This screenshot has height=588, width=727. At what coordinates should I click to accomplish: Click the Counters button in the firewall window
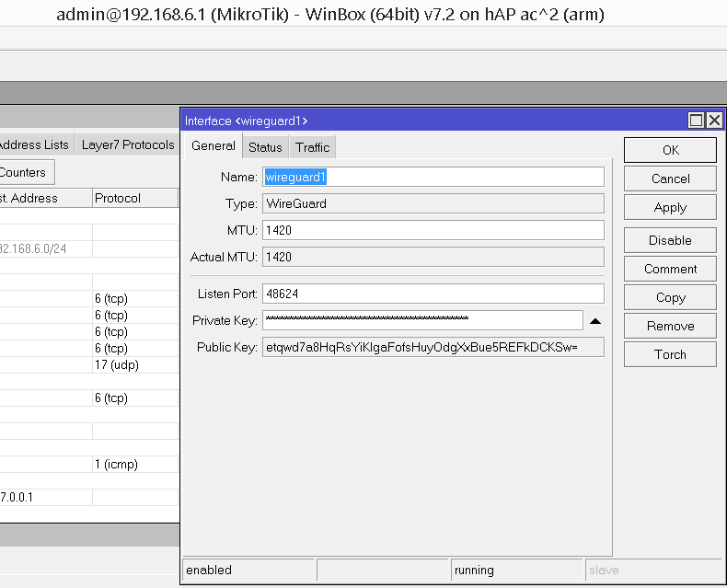(26, 172)
